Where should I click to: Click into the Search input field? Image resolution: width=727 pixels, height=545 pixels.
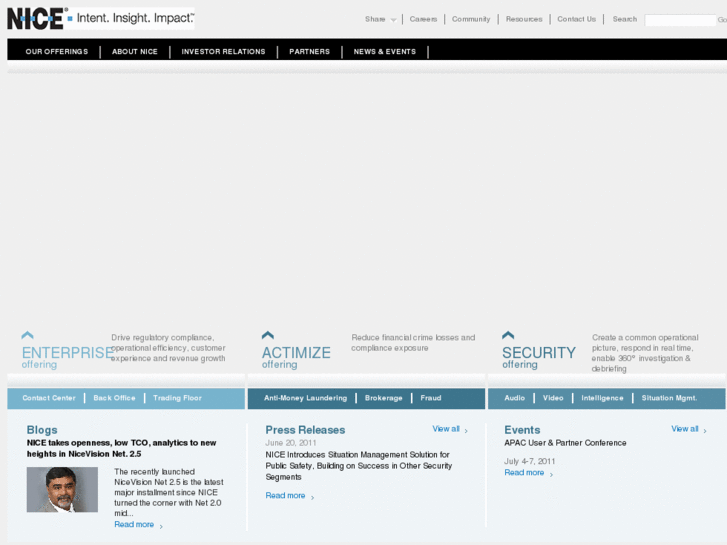pyautogui.click(x=680, y=20)
